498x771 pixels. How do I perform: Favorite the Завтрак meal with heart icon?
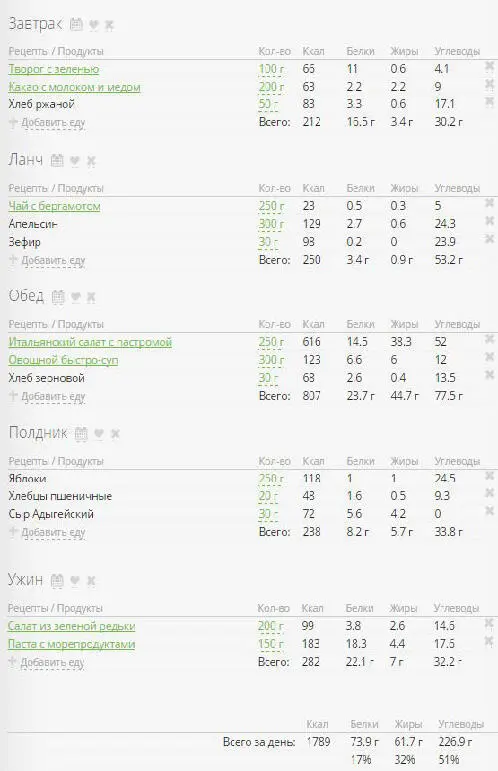tap(93, 25)
